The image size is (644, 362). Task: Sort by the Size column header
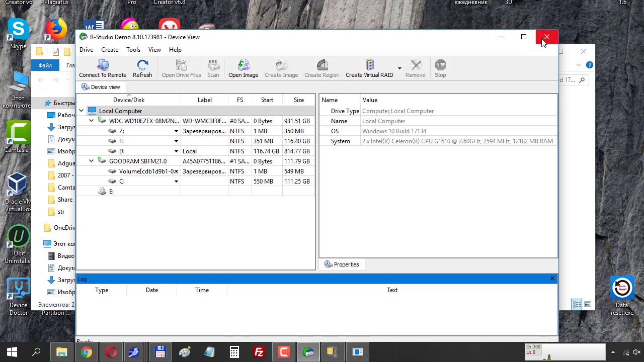coord(299,100)
